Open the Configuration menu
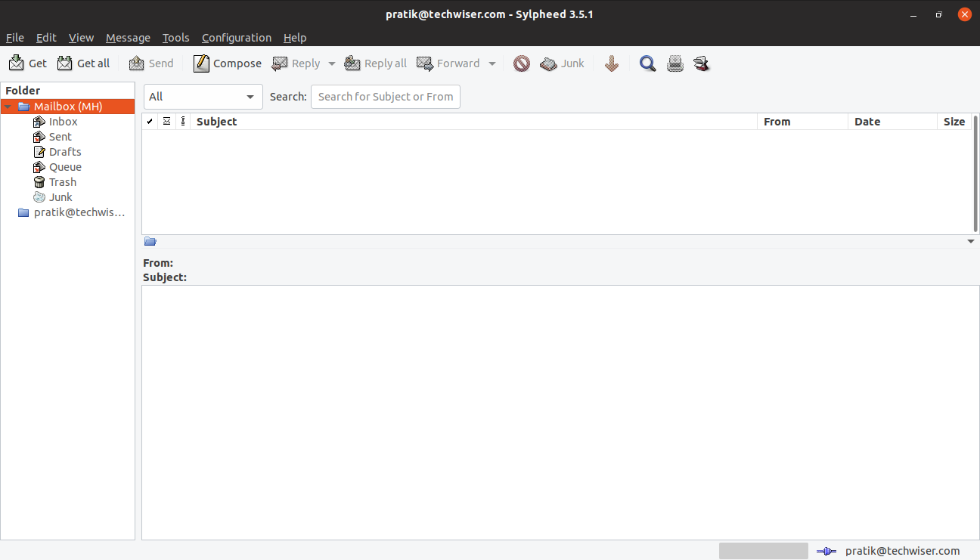The height and width of the screenshot is (560, 980). pyautogui.click(x=237, y=38)
